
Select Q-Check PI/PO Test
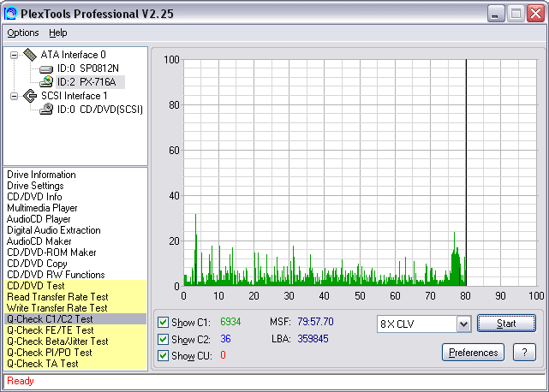75,353
